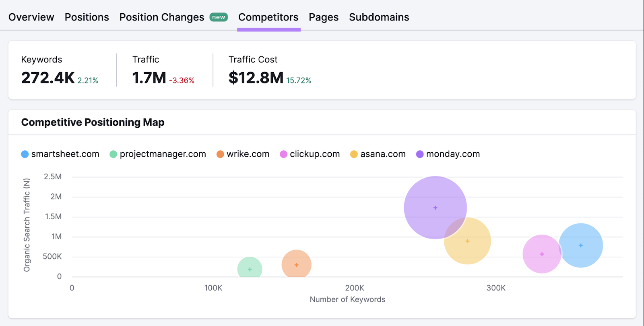The image size is (644, 326).
Task: Click the yellow asana.com legend dot
Action: click(x=354, y=154)
